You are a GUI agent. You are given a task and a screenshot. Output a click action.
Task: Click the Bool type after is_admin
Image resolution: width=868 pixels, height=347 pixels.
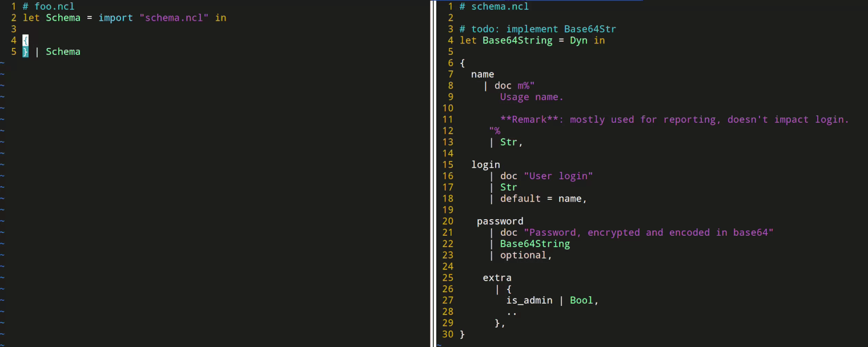(581, 300)
